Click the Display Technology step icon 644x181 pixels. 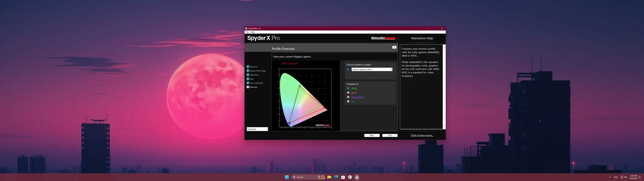pyautogui.click(x=248, y=71)
